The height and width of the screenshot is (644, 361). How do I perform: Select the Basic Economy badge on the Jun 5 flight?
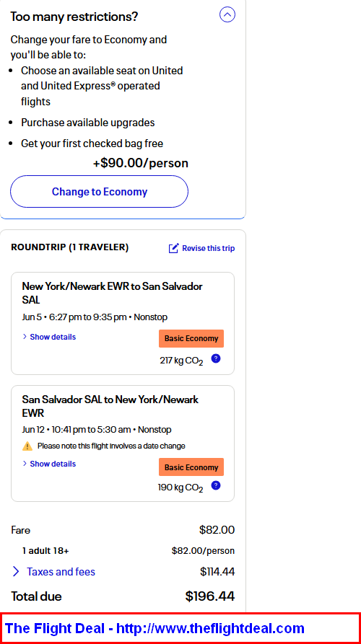pyautogui.click(x=191, y=338)
